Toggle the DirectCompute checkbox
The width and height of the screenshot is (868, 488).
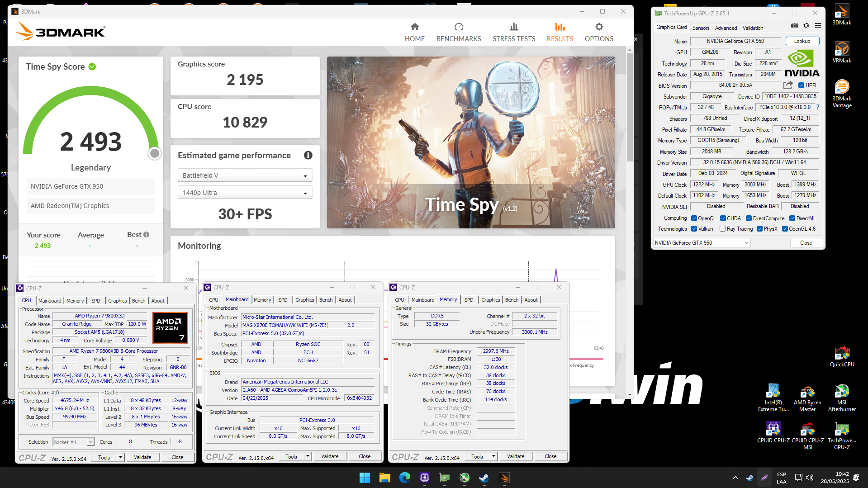click(x=749, y=218)
